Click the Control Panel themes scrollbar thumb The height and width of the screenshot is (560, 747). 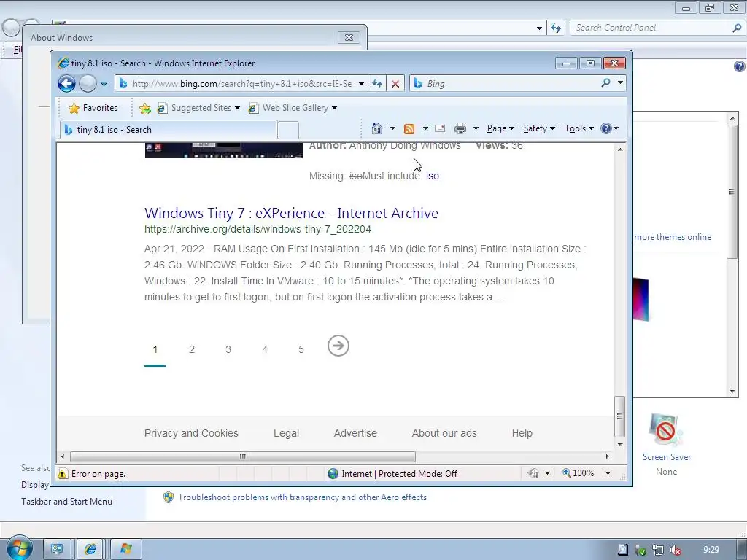click(x=732, y=192)
